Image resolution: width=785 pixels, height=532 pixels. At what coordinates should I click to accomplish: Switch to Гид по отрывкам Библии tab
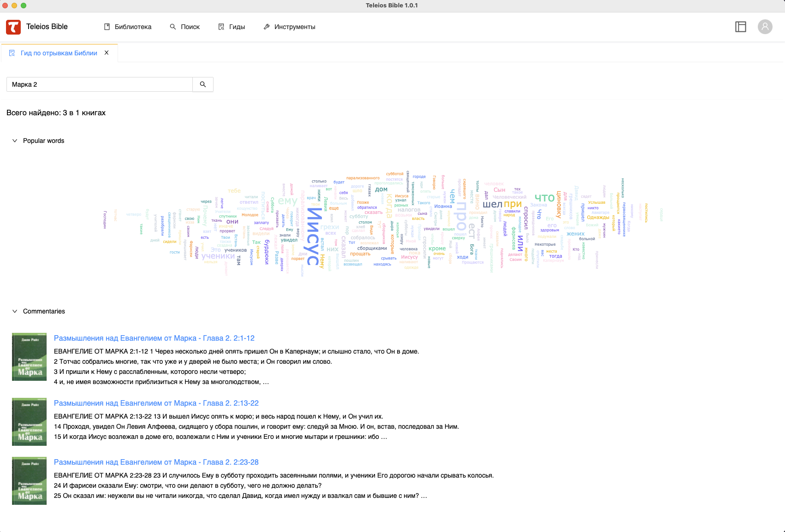click(59, 53)
